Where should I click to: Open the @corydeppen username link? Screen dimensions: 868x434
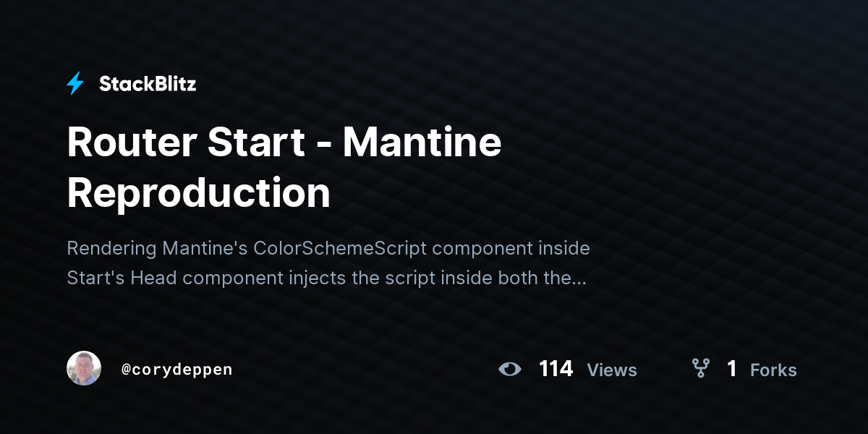tap(176, 370)
